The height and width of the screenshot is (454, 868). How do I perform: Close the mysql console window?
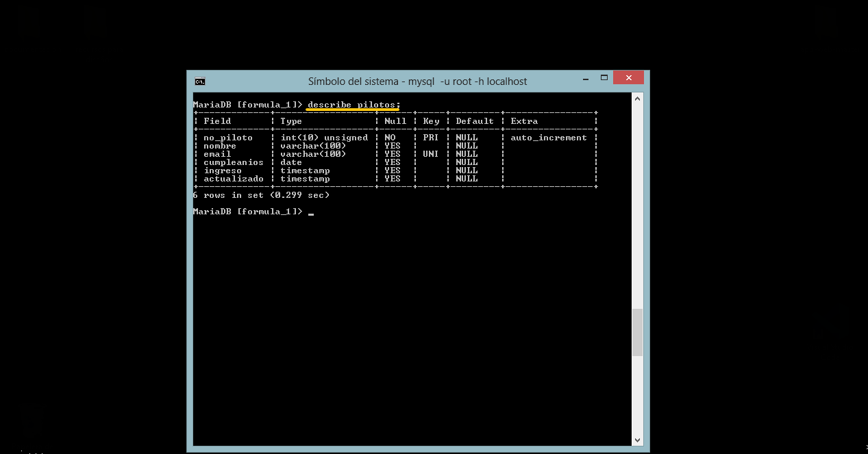click(628, 78)
